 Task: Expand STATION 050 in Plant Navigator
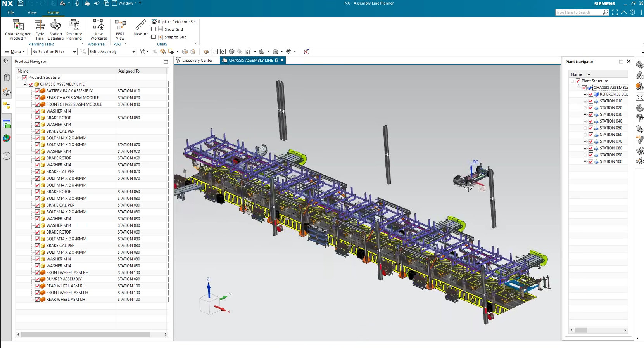point(585,128)
